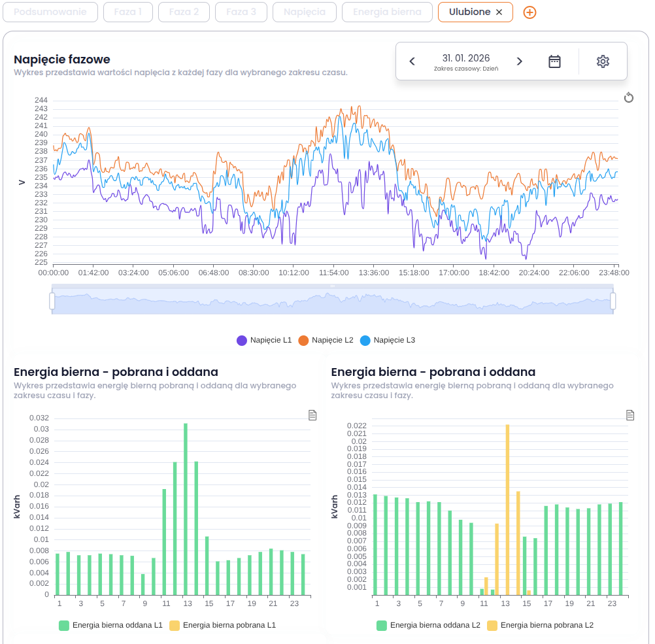Screen dimensions: 655x644
Task: Click the add new tab plus icon
Action: coord(529,12)
